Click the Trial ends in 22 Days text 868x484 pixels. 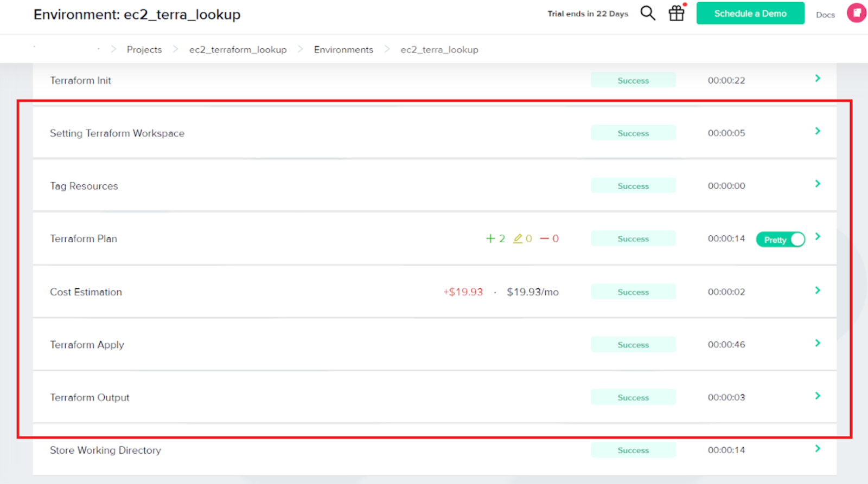click(588, 14)
